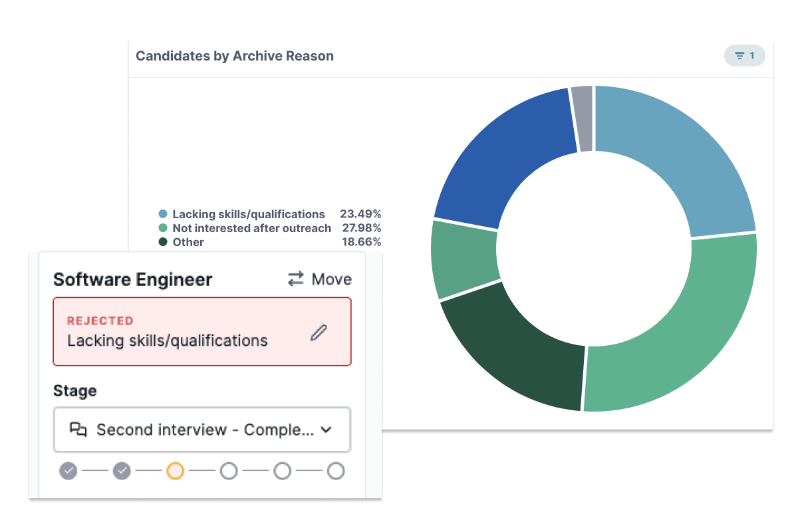Click the second completed stage checkmark circle

pos(122,471)
